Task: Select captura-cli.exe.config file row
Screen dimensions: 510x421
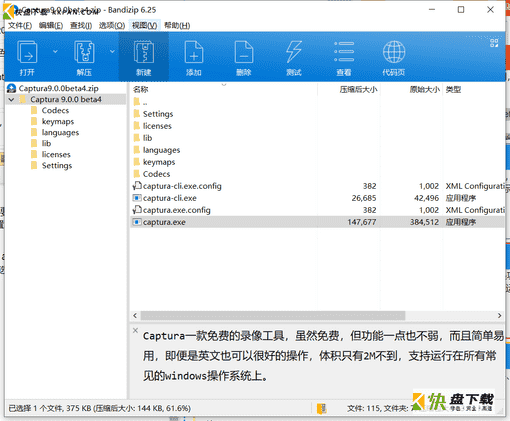Action: (x=317, y=186)
